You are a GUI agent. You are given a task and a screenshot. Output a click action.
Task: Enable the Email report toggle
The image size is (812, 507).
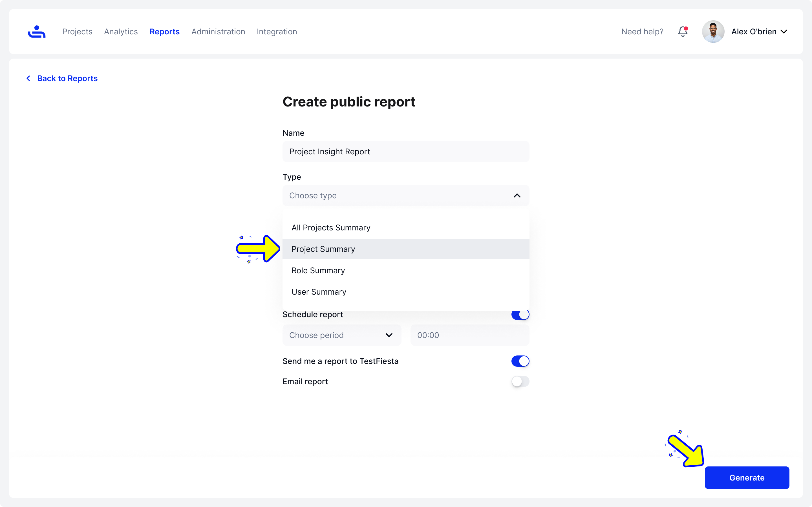[520, 381]
